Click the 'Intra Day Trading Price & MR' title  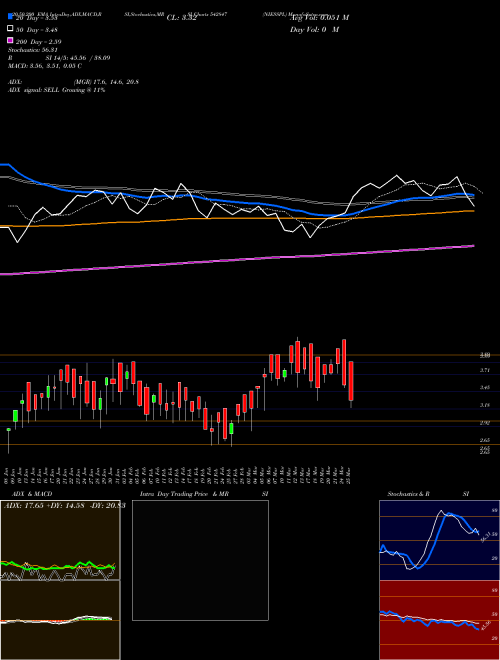click(x=184, y=494)
